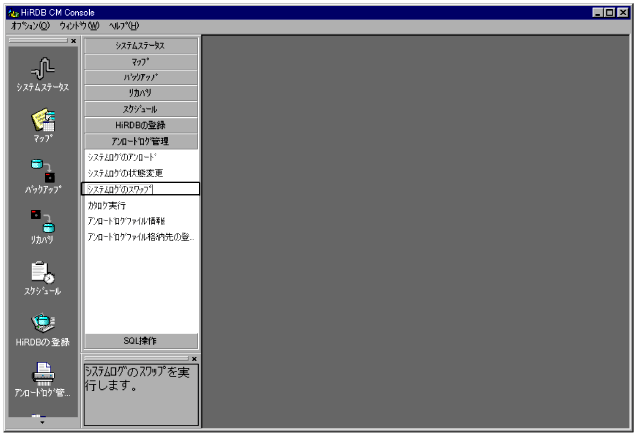Open the ウィンドウ(W) menu

(79, 26)
